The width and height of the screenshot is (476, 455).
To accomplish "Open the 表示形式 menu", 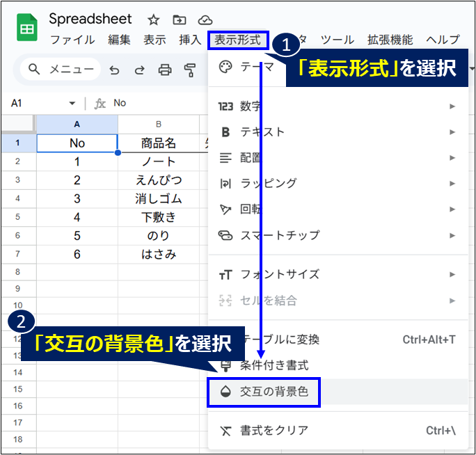I will coord(238,40).
